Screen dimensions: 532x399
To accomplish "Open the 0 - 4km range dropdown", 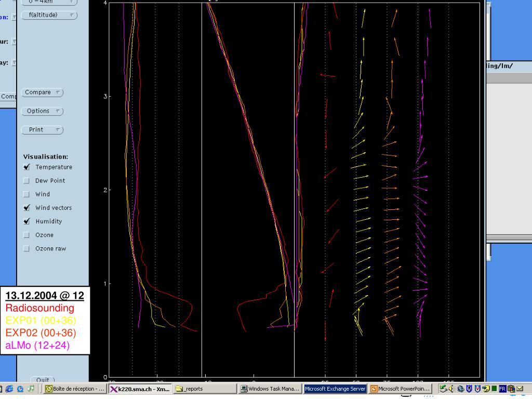I will coord(49,2).
